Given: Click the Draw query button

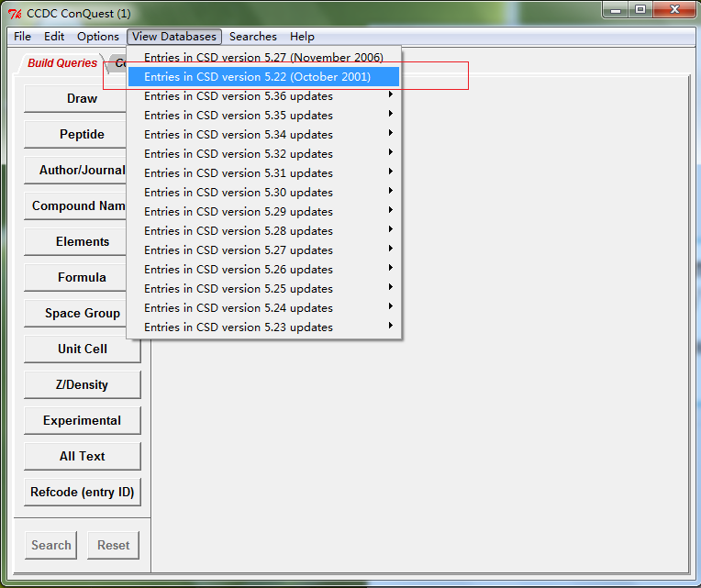Looking at the screenshot, I should pos(75,98).
